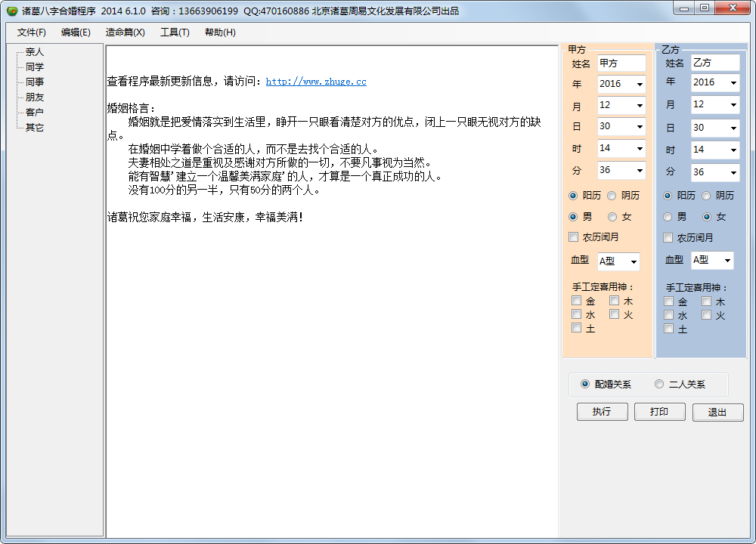Select 阴历 radio for 甲方
Screen dimensions: 756x544
pyautogui.click(x=612, y=196)
